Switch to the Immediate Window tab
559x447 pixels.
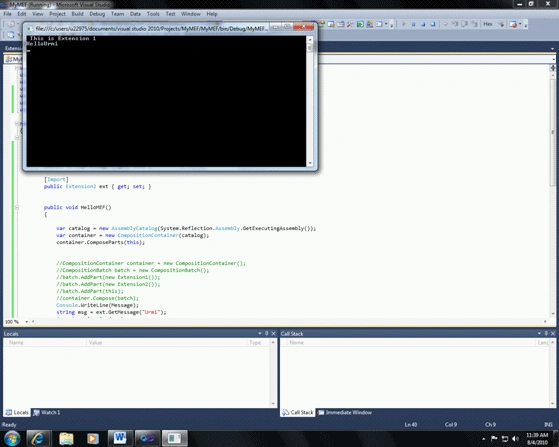click(345, 412)
